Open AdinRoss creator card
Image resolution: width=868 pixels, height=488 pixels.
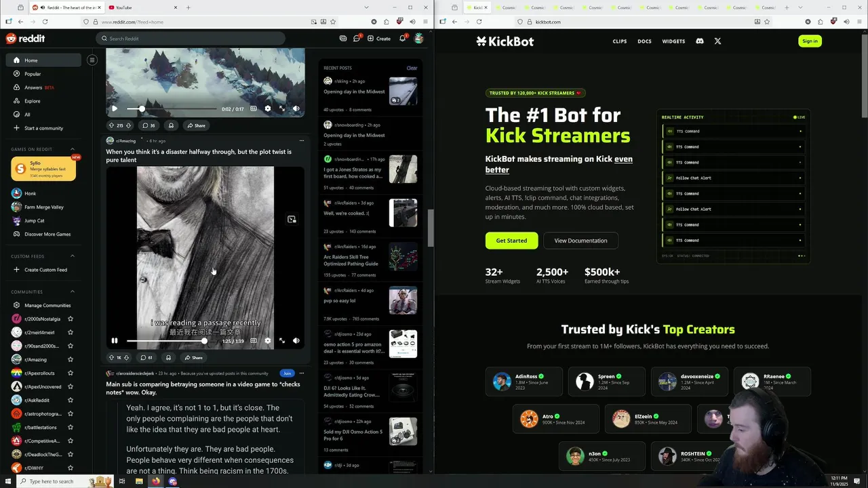coord(524,382)
